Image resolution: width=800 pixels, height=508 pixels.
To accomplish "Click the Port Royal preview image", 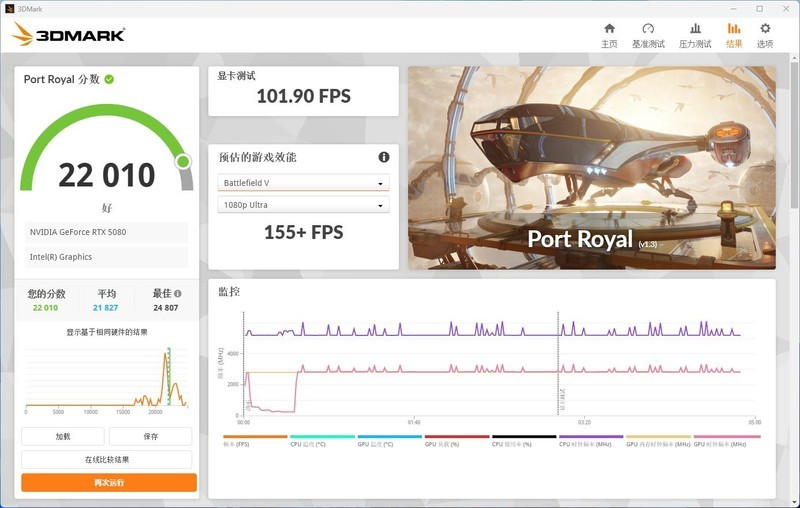I will [592, 168].
